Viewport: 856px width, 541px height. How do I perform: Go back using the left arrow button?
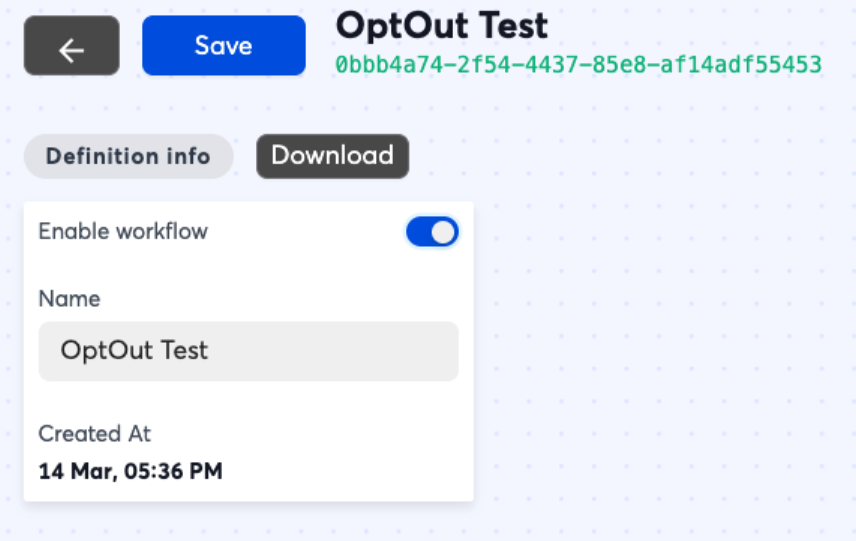[x=71, y=46]
